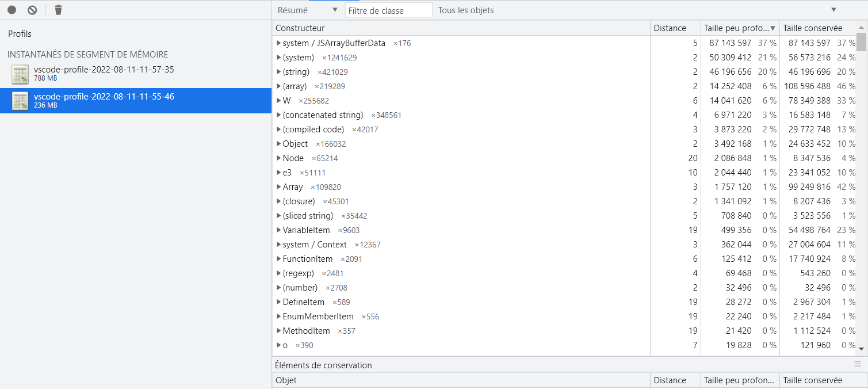Select the EnumMemberItem constructor name
Viewport: 868px width, 389px height.
click(x=318, y=316)
